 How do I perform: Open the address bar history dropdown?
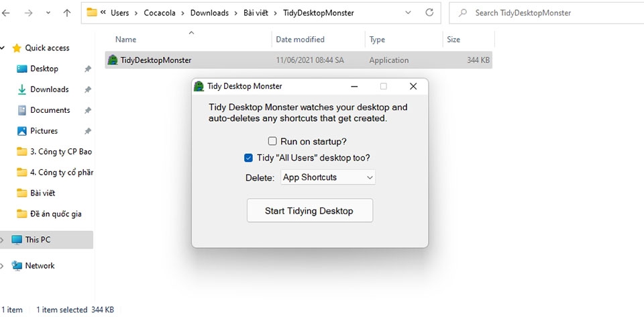[x=408, y=13]
